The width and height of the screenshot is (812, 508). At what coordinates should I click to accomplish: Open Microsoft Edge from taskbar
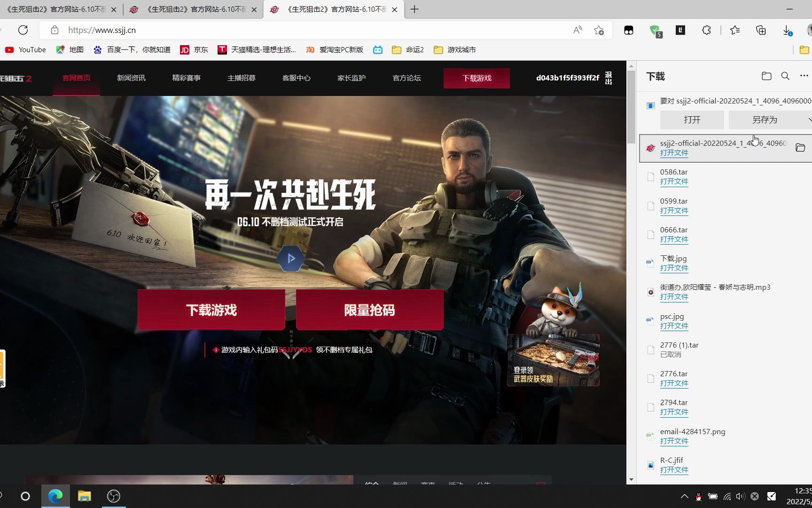[x=55, y=496]
